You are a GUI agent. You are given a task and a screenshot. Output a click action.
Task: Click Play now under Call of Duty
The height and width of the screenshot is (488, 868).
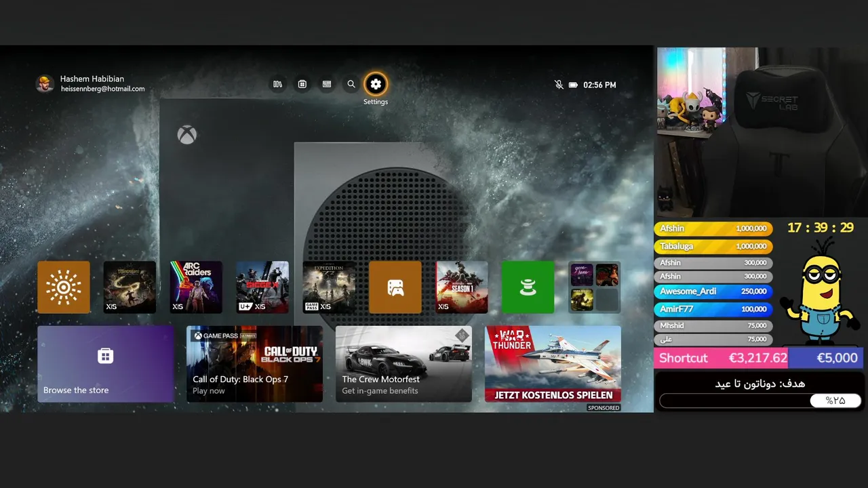click(x=209, y=391)
